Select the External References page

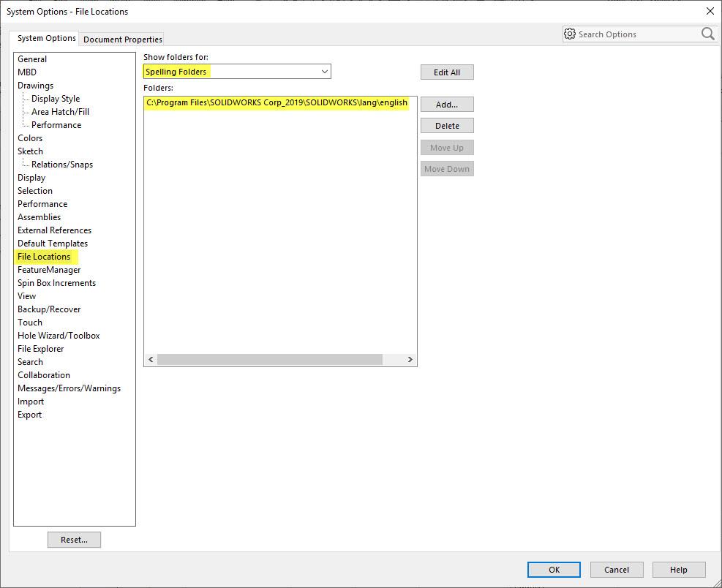tap(54, 230)
